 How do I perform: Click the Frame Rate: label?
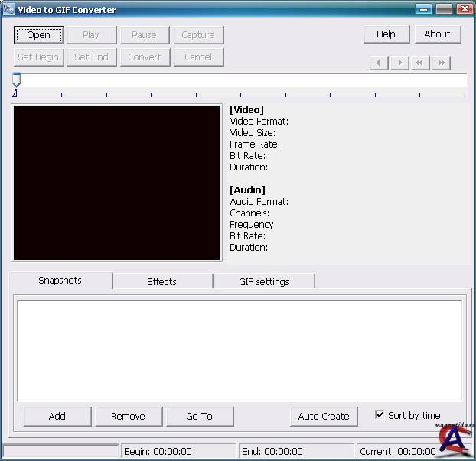pyautogui.click(x=255, y=144)
